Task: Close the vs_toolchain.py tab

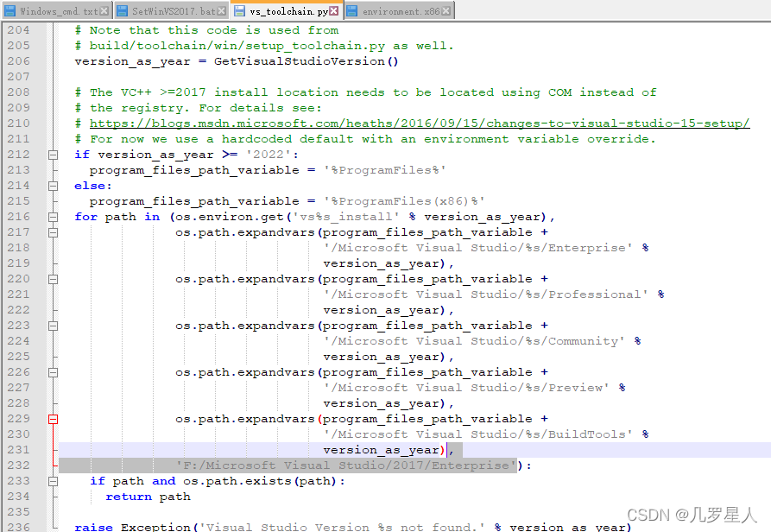Action: (334, 11)
